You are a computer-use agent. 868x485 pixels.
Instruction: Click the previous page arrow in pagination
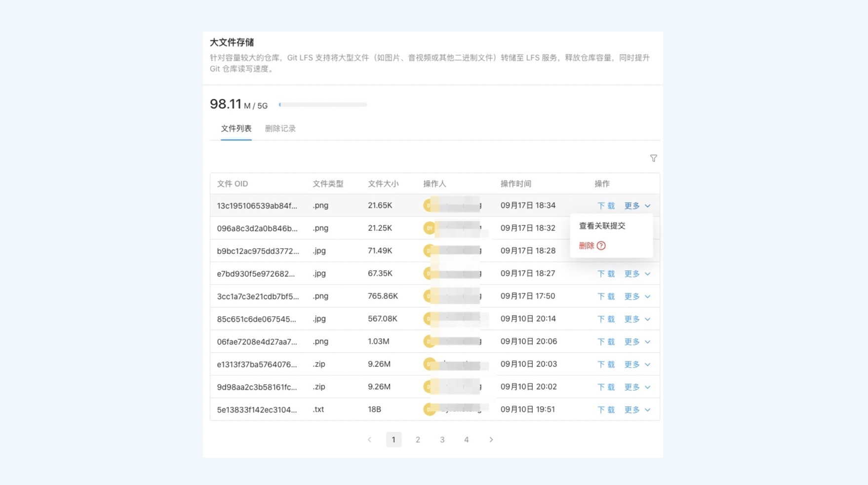click(369, 439)
